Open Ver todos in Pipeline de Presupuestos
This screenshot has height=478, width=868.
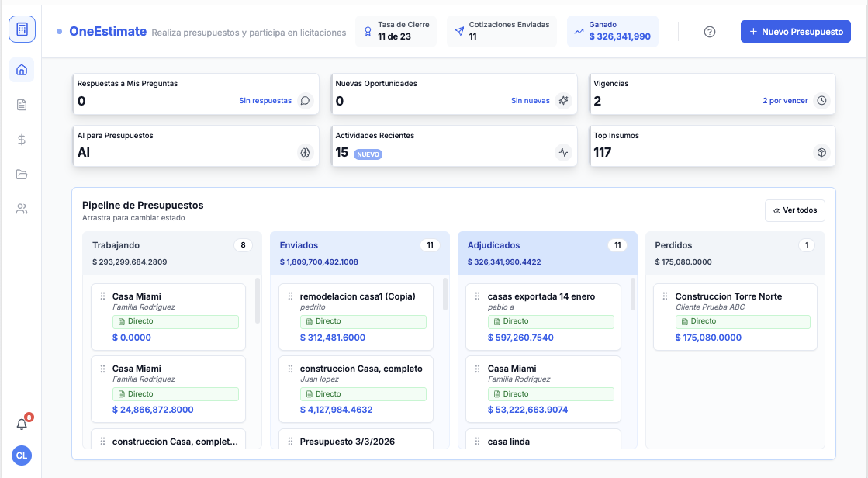coord(794,210)
